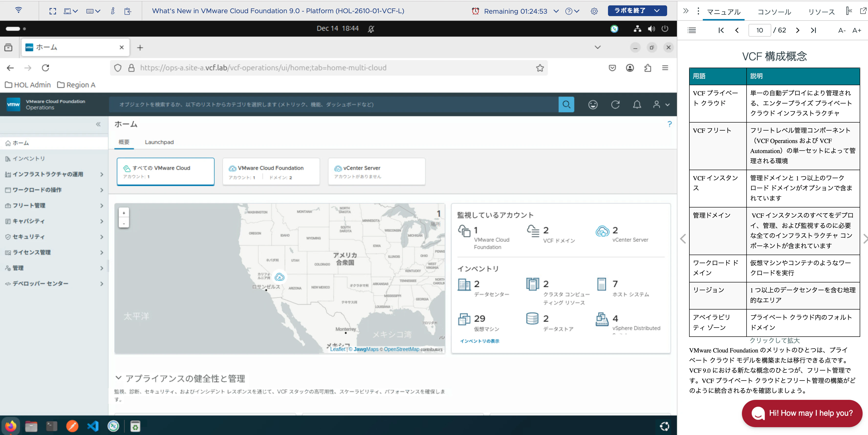This screenshot has height=435, width=868.
Task: Select the すべての VMware Cloud card
Action: point(165,171)
